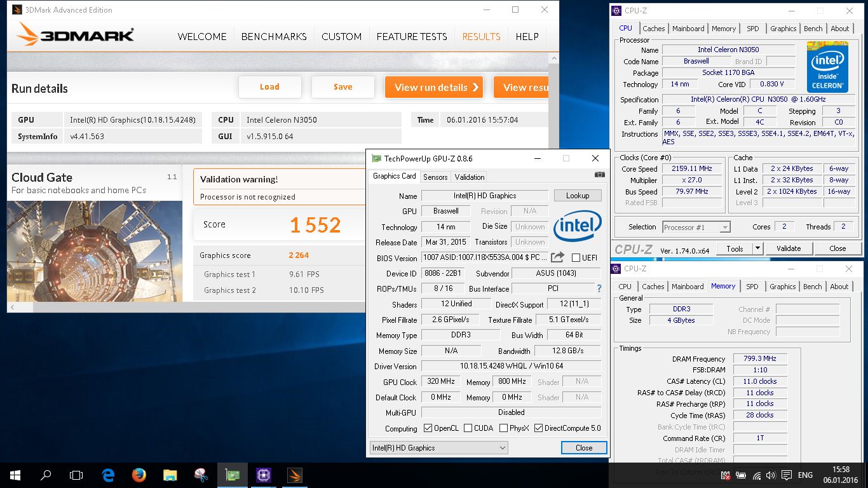
Task: Toggle the UEFI checkbox in GPU-Z
Action: pos(576,257)
